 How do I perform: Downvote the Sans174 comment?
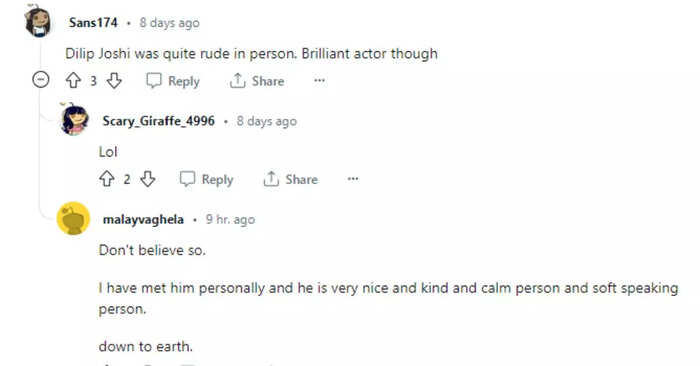(x=114, y=81)
